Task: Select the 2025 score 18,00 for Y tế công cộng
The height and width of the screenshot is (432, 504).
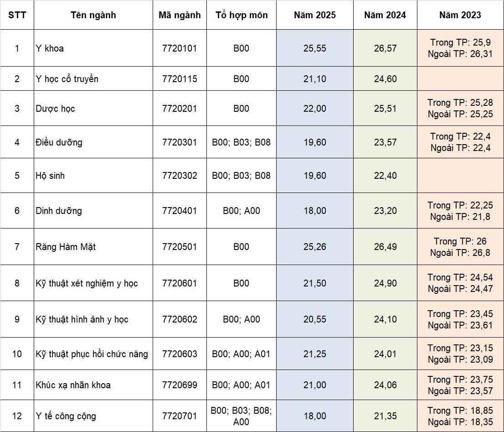Action: click(315, 416)
